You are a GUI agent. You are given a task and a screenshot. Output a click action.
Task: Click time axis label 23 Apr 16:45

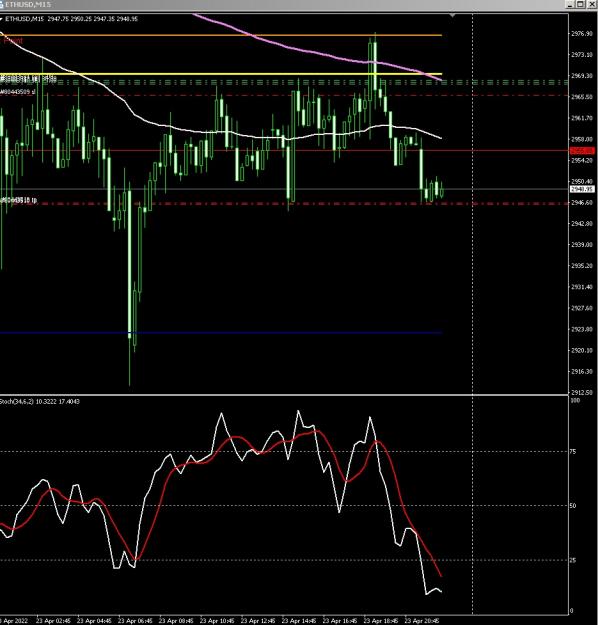pos(340,621)
